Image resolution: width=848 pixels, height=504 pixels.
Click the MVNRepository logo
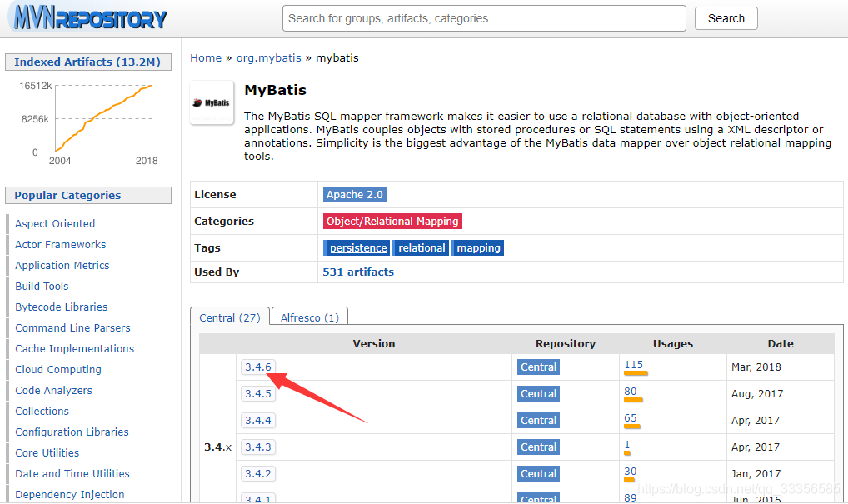90,17
